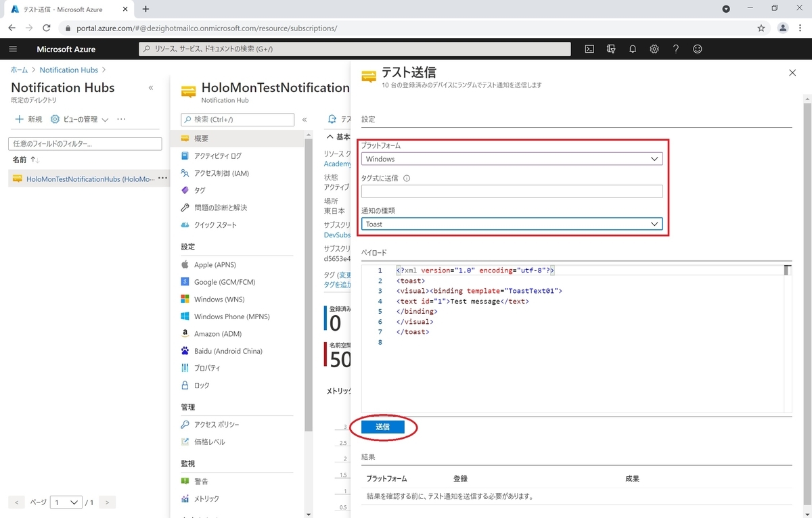Bookmark this page with the star
This screenshot has height=518, width=812.
point(761,28)
